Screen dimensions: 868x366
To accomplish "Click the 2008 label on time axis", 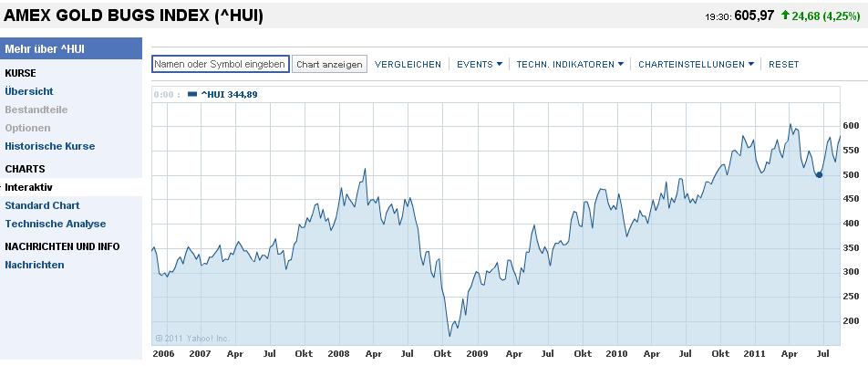I will pyautogui.click(x=337, y=354).
